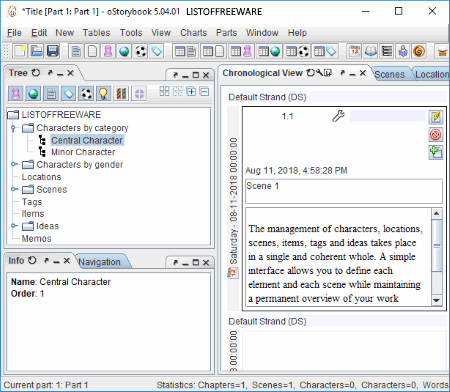
Task: Open the Charts menu
Action: pos(193,33)
